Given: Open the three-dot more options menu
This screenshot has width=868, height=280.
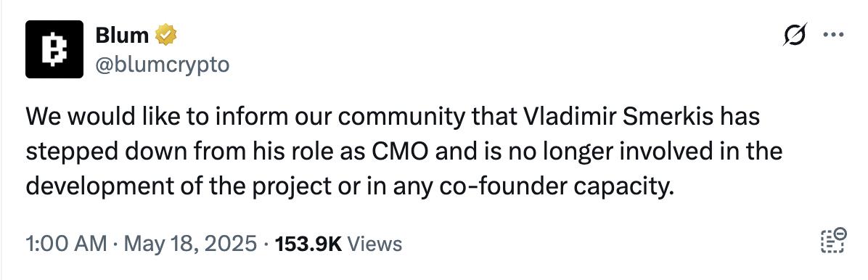Looking at the screenshot, I should tap(833, 35).
